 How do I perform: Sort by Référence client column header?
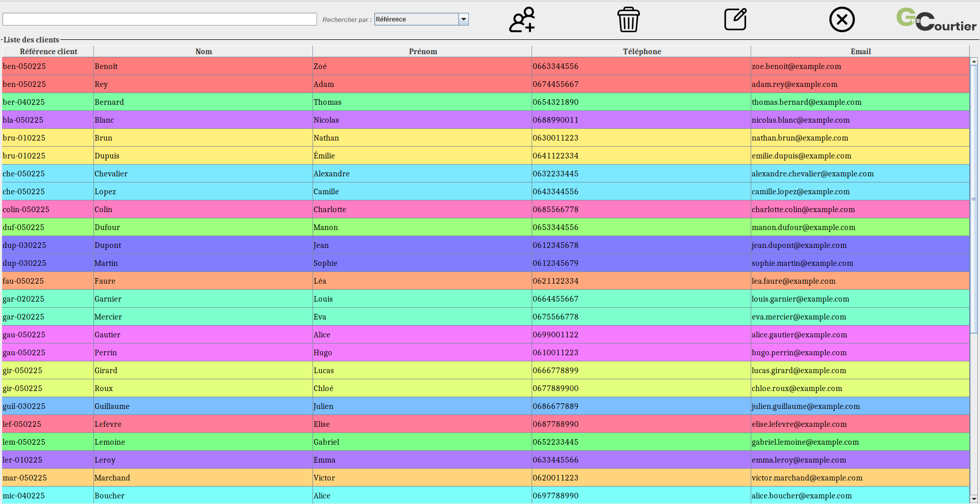[49, 52]
